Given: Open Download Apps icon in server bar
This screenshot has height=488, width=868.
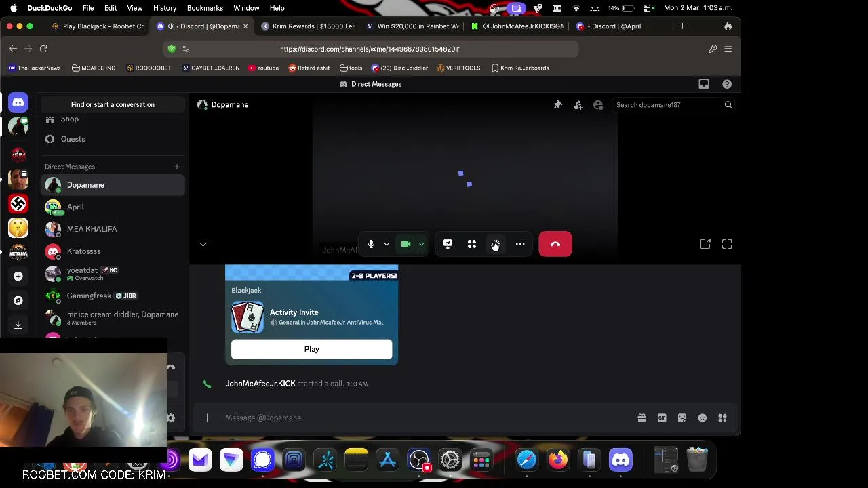Looking at the screenshot, I should (18, 325).
